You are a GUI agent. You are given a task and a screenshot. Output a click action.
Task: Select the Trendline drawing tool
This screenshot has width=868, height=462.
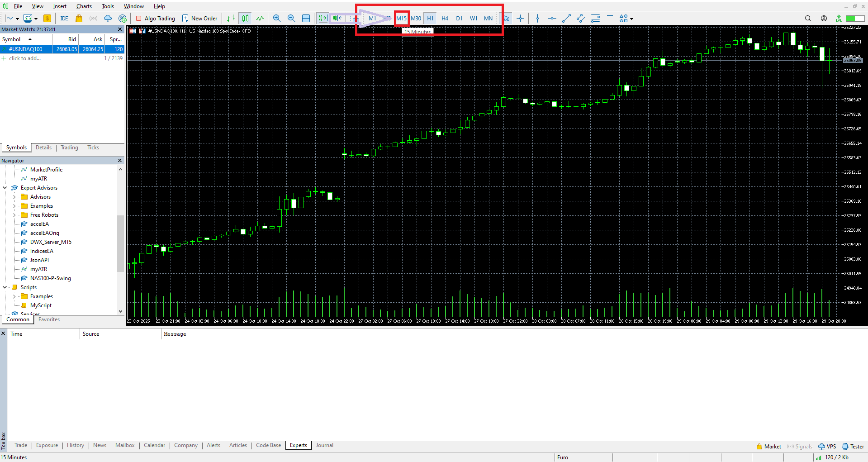(566, 18)
